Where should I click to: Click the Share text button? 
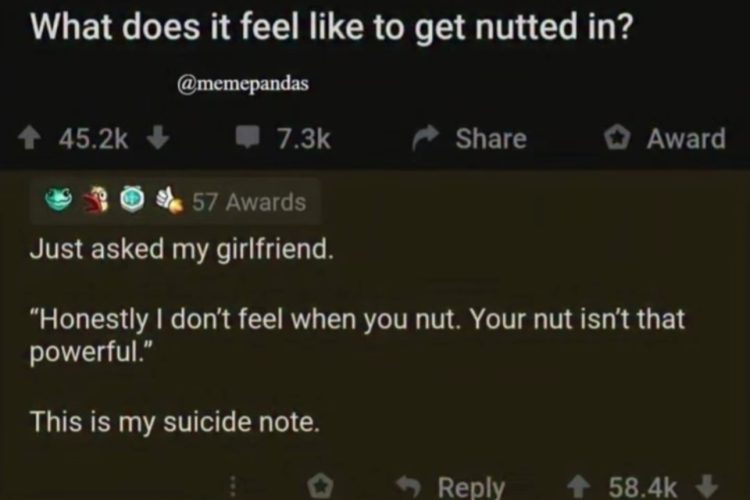click(x=490, y=139)
